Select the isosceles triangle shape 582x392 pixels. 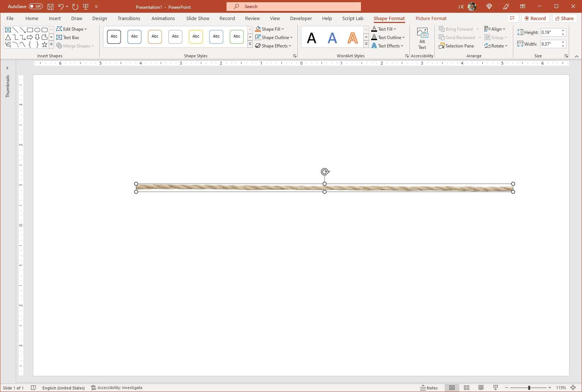pyautogui.click(x=8, y=37)
